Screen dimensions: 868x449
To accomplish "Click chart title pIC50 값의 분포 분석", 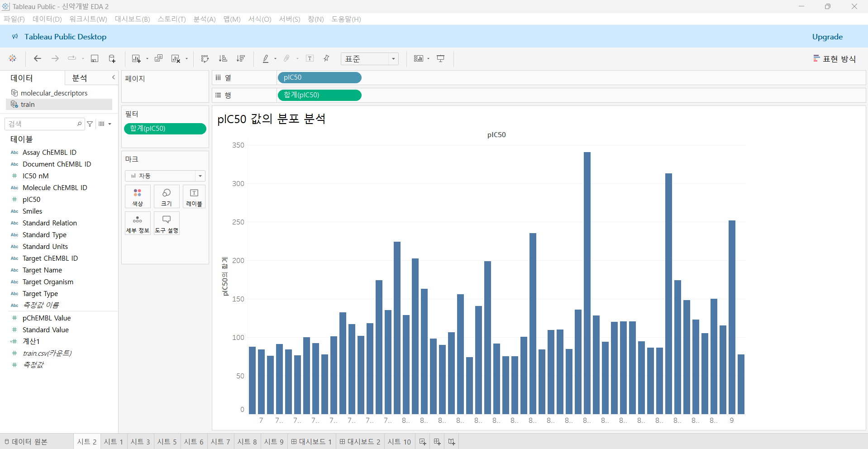I will coord(272,119).
